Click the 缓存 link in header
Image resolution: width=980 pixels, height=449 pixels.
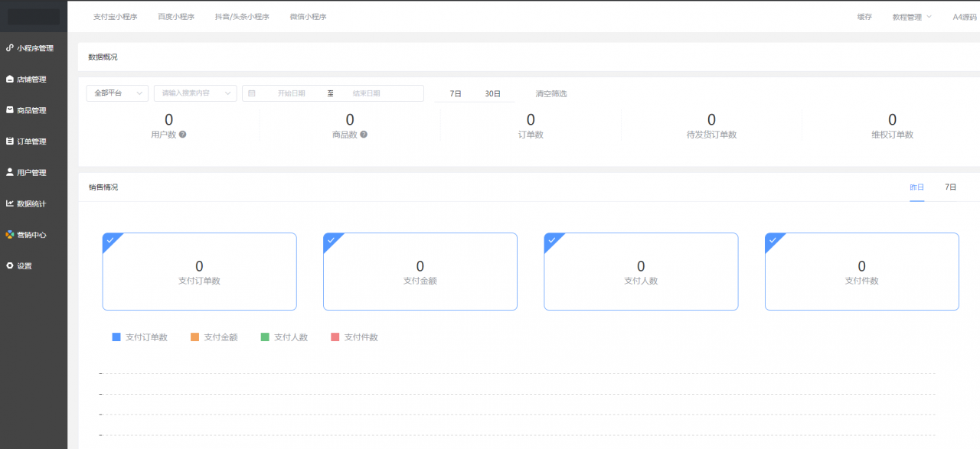864,17
